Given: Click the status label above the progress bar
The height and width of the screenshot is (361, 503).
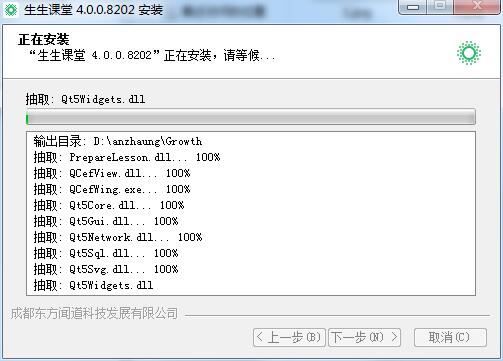Looking at the screenshot, I should click(x=85, y=99).
